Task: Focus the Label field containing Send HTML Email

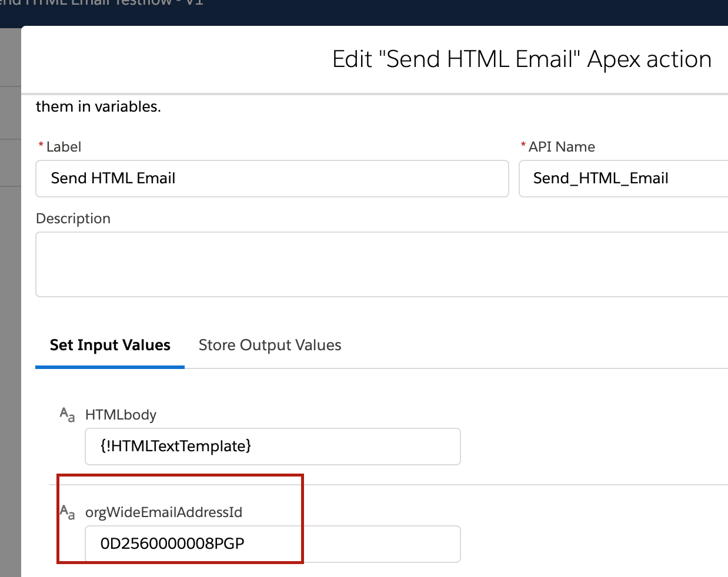Action: (272, 179)
